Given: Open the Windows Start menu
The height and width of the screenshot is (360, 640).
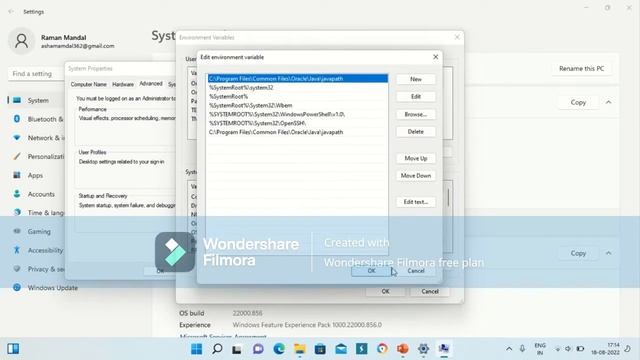Looking at the screenshot, I should [197, 349].
